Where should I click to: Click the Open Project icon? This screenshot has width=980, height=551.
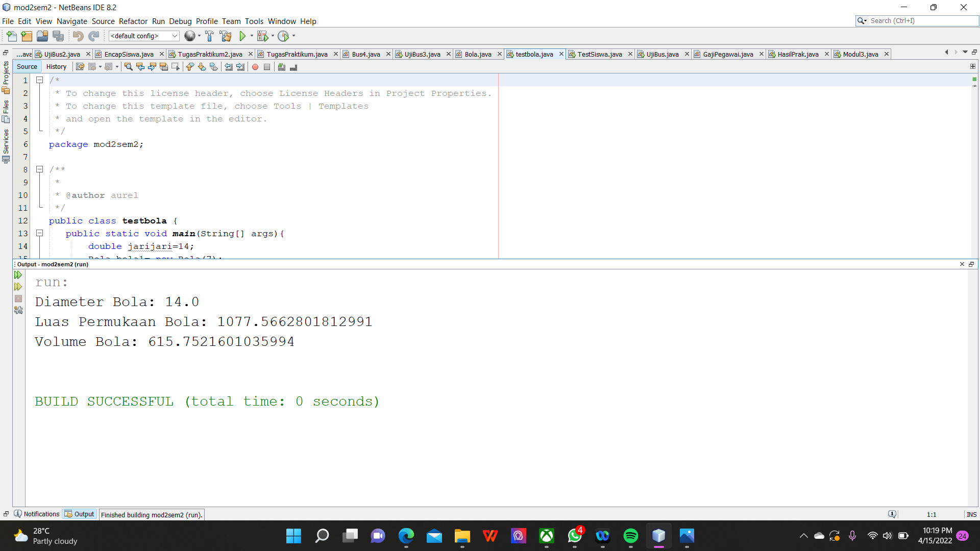click(42, 36)
